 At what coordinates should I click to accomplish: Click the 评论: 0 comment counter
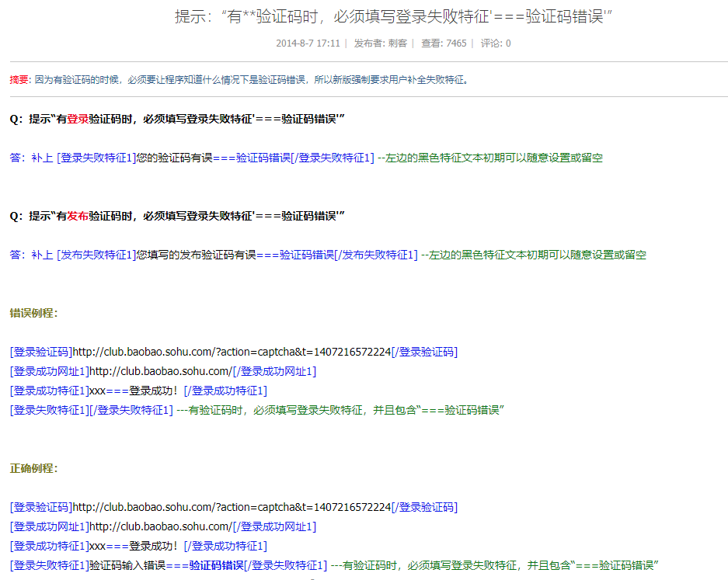click(494, 43)
